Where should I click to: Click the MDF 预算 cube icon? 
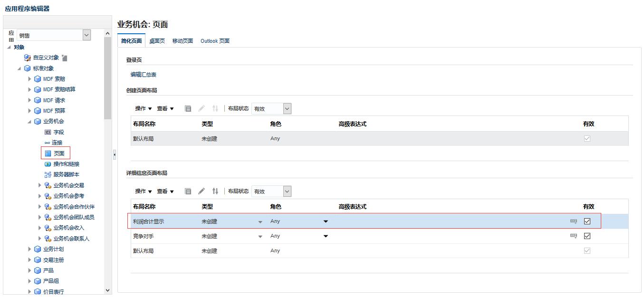coord(38,111)
